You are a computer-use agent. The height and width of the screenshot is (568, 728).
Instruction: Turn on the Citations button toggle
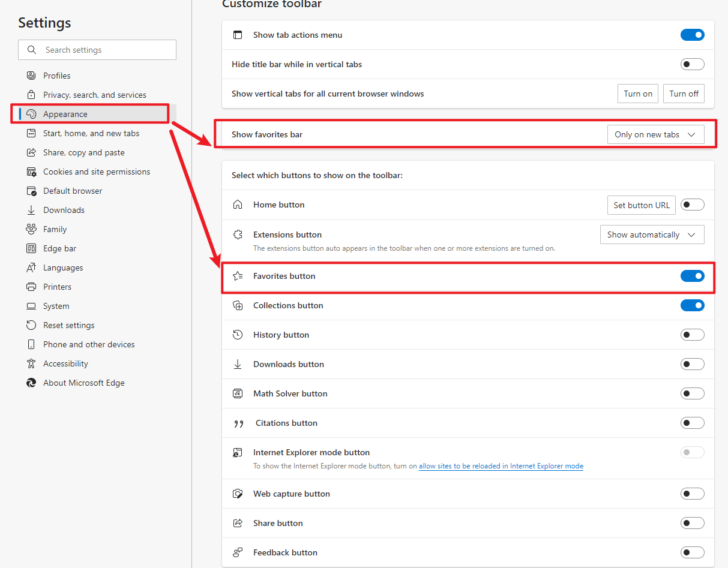coord(693,423)
